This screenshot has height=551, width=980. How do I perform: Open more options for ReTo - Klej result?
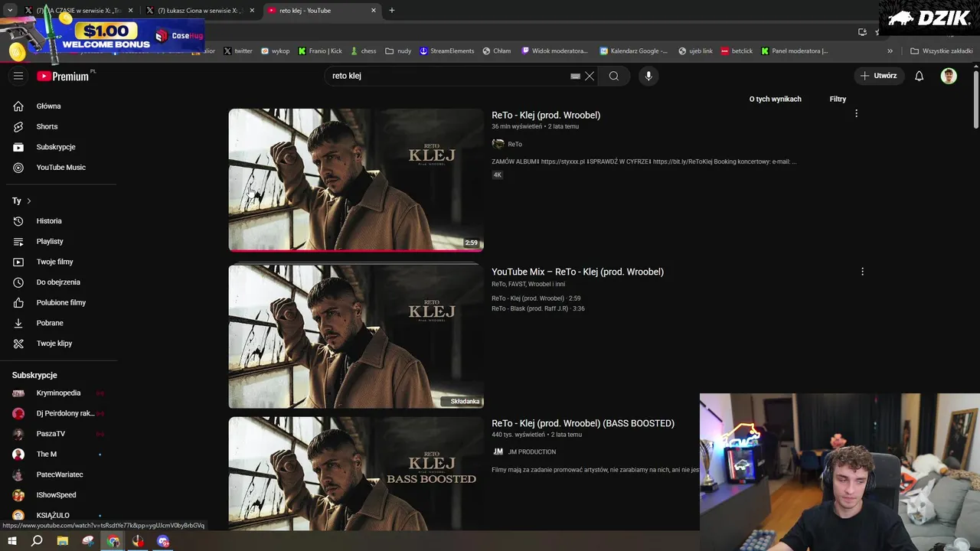[856, 113]
